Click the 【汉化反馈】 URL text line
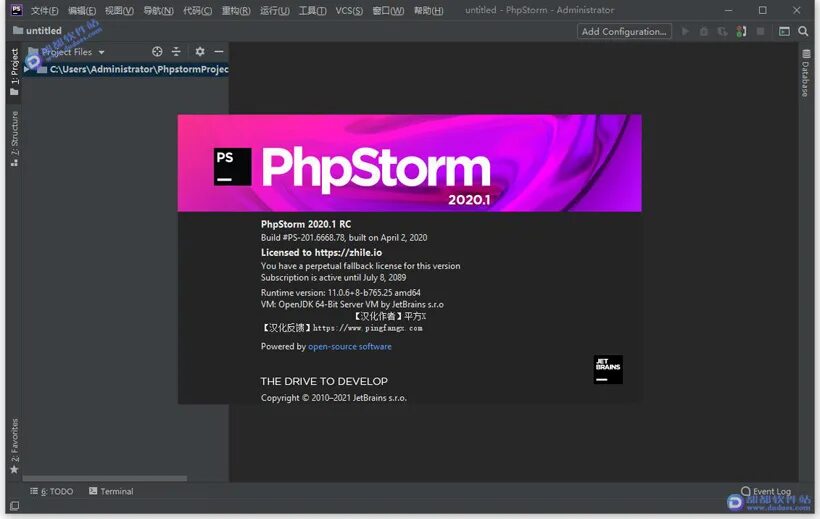This screenshot has width=820, height=519. pos(341,328)
